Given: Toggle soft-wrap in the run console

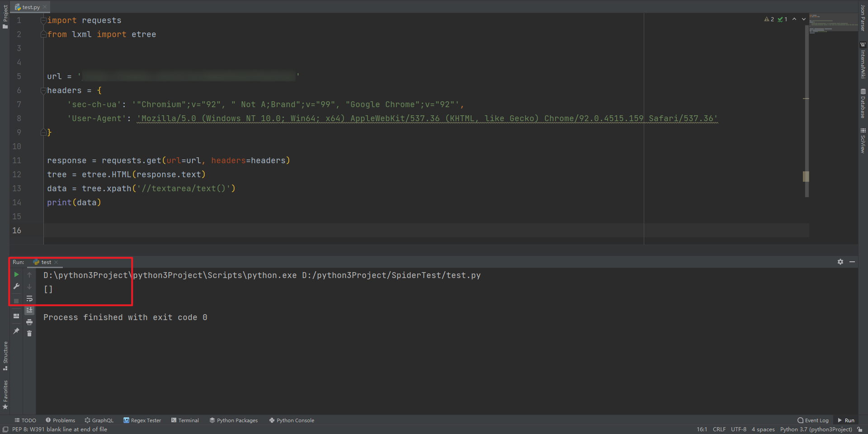Looking at the screenshot, I should tap(29, 298).
